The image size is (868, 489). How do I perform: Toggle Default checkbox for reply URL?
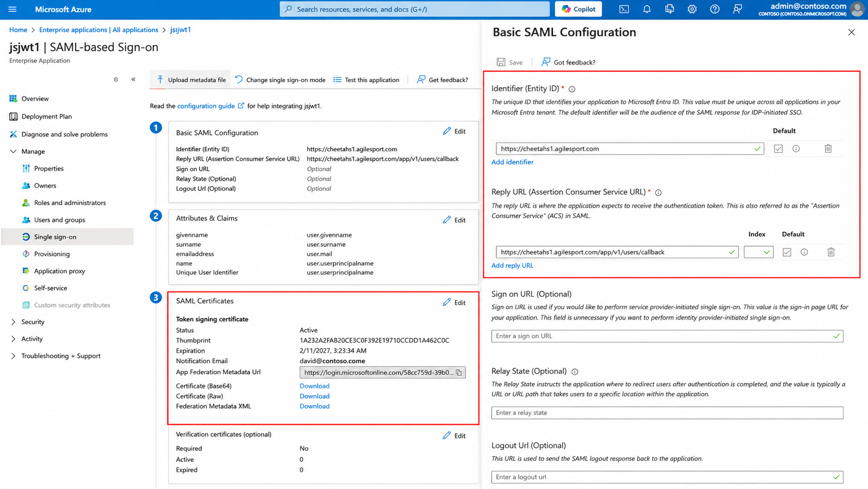coord(787,252)
